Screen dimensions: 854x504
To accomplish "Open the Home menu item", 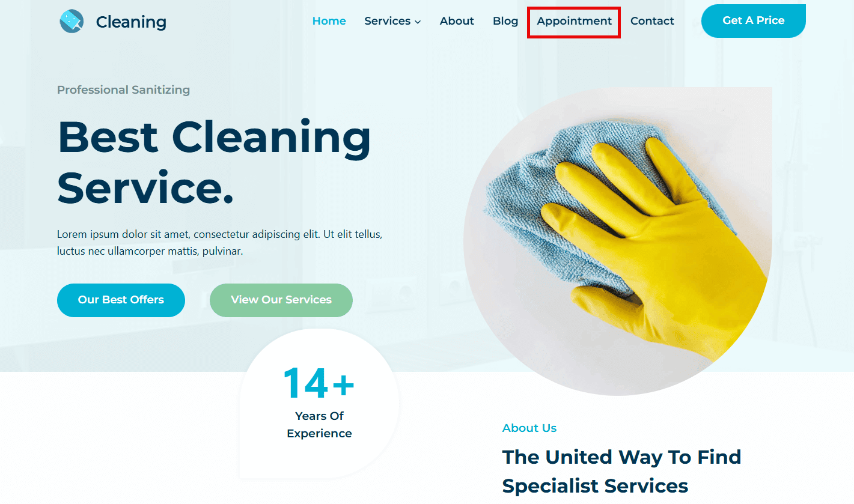I will [x=329, y=21].
